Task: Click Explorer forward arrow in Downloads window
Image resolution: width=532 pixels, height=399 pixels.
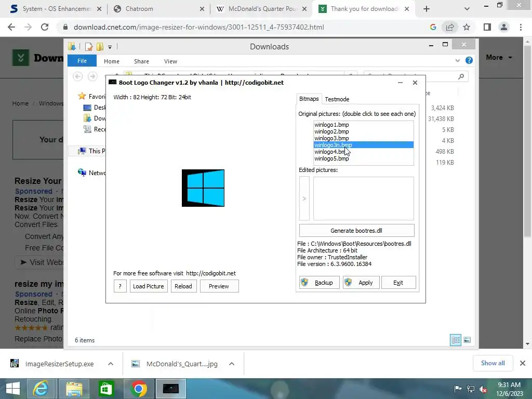Action: [92, 76]
